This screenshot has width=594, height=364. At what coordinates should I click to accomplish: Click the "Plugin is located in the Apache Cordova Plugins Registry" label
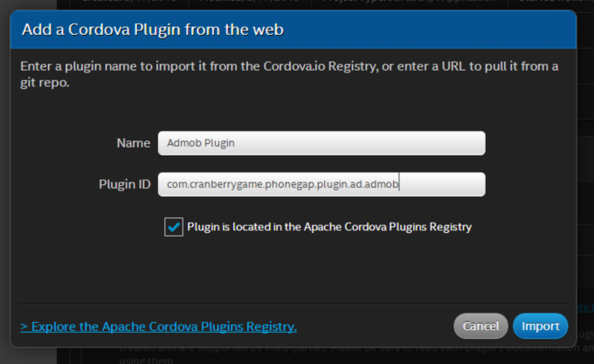pyautogui.click(x=329, y=227)
